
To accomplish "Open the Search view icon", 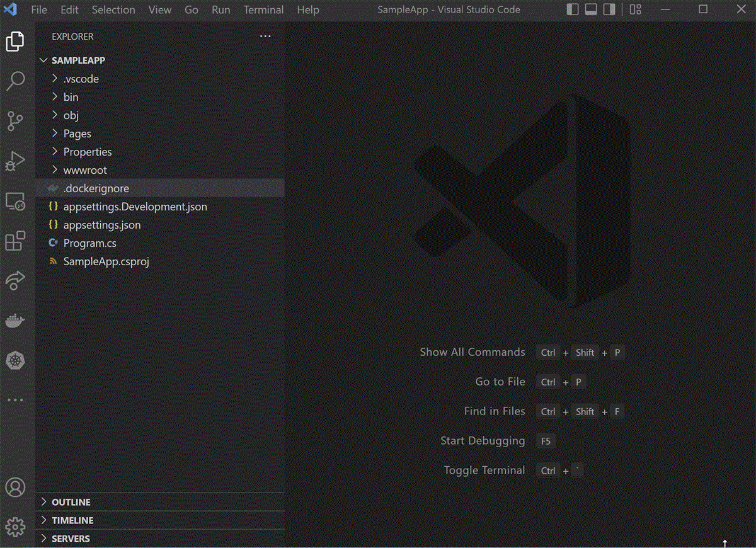I will 15,81.
